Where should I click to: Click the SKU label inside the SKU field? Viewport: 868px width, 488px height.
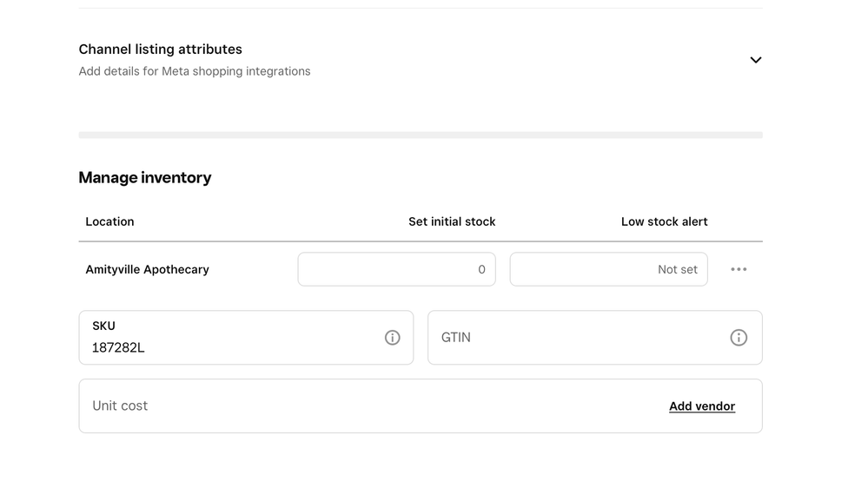[103, 326]
